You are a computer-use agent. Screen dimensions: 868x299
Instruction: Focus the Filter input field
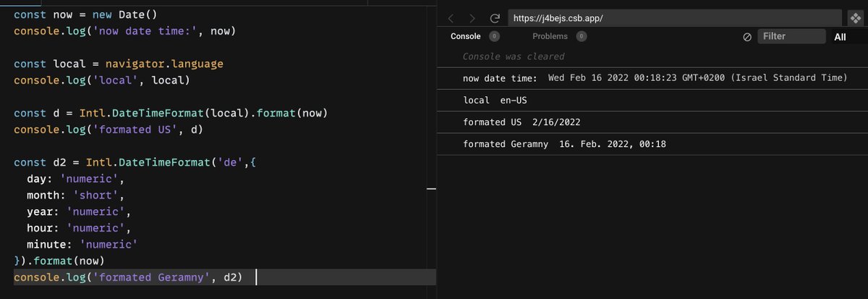pyautogui.click(x=791, y=36)
